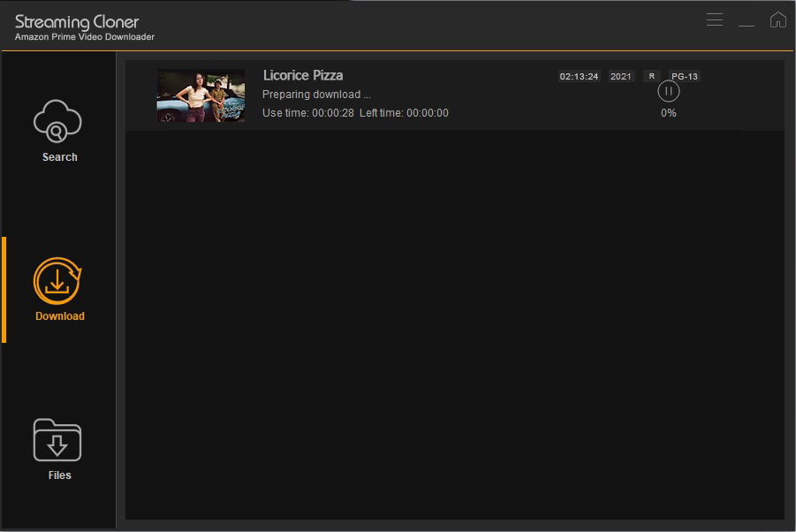This screenshot has width=796, height=532.
Task: Open the hamburger menu in title bar
Action: click(714, 19)
